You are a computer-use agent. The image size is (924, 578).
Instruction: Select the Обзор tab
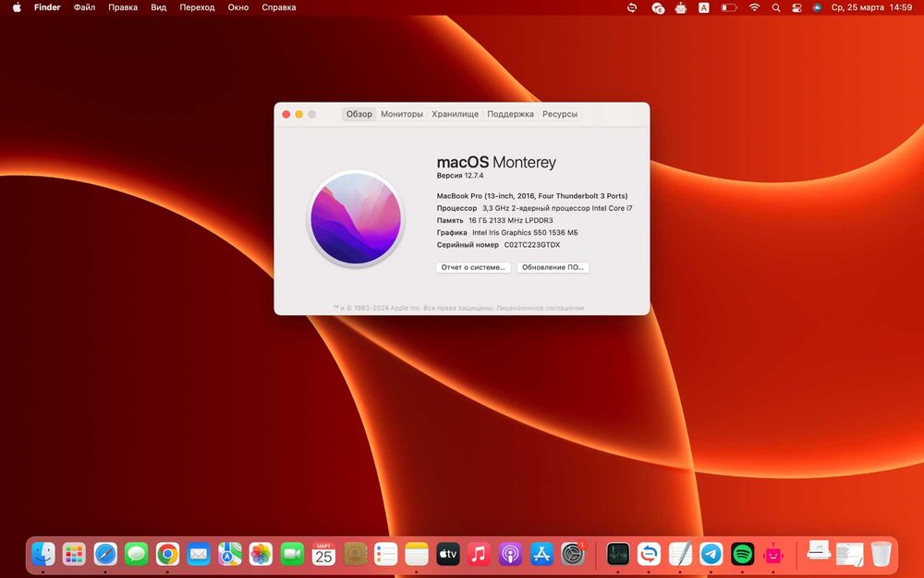[359, 114]
